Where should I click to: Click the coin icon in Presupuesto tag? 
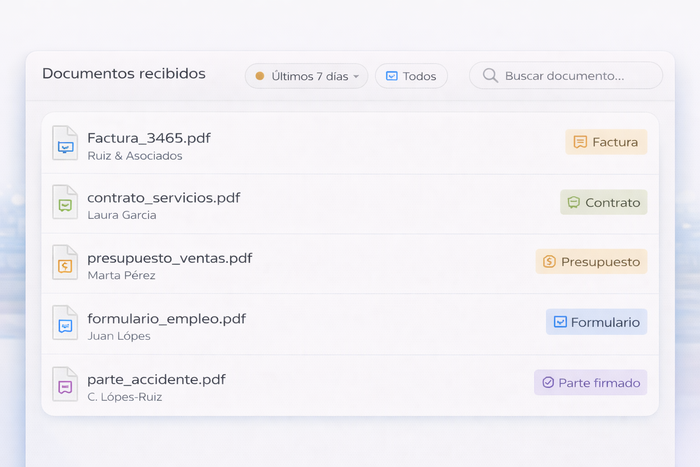tap(549, 261)
